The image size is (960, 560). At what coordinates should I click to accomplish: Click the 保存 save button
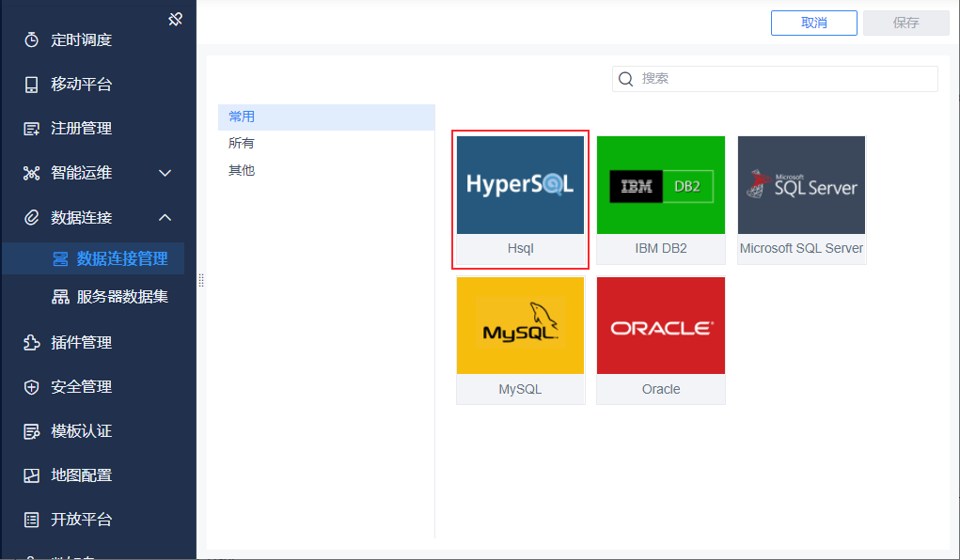[x=905, y=23]
